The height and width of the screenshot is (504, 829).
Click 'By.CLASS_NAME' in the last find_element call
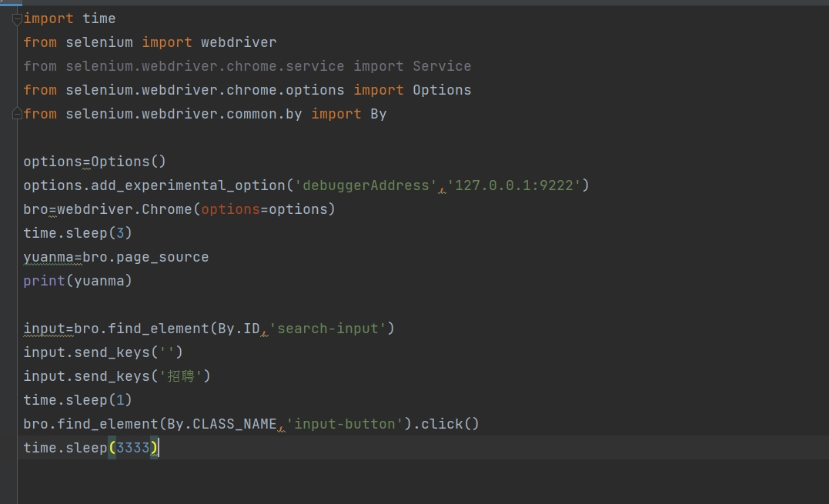222,424
